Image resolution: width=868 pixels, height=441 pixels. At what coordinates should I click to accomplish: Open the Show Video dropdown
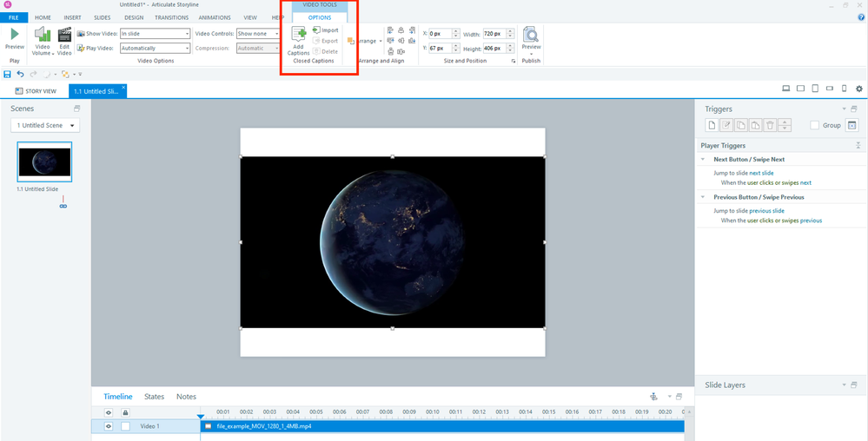(x=155, y=34)
